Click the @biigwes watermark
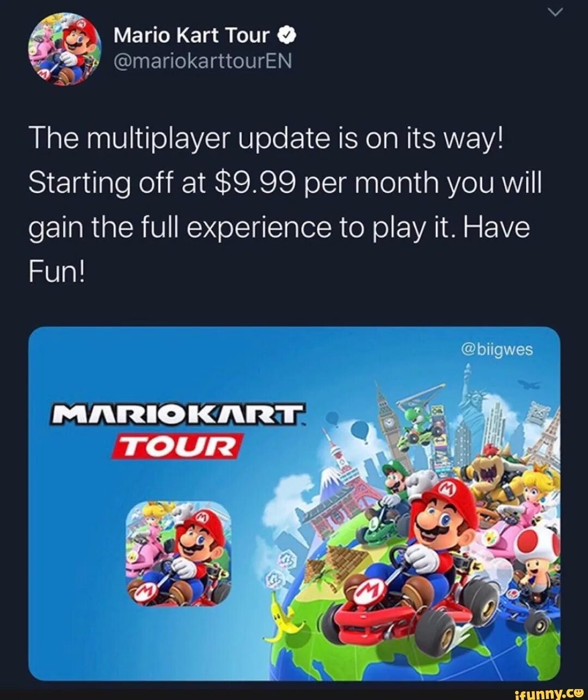Viewport: 588px width, 700px height. pyautogui.click(x=497, y=349)
